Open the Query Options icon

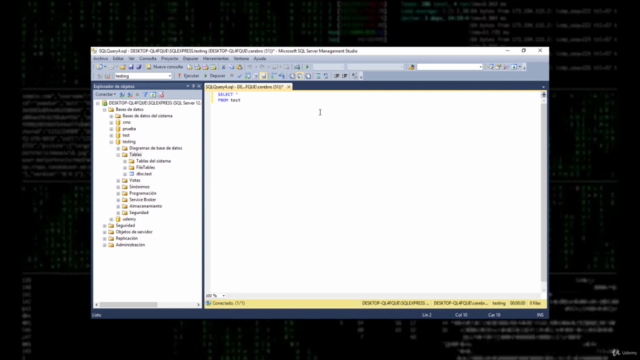pyautogui.click(x=256, y=76)
